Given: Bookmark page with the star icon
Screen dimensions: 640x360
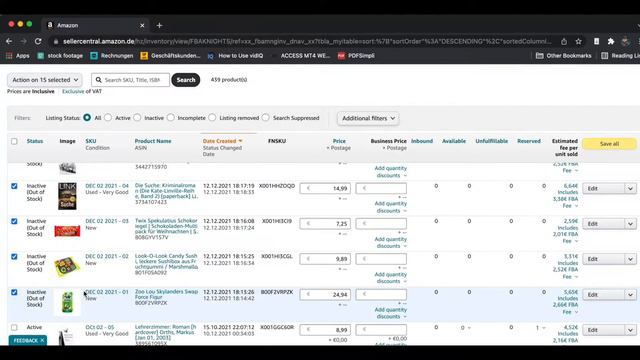Looking at the screenshot, I should click(x=578, y=41).
